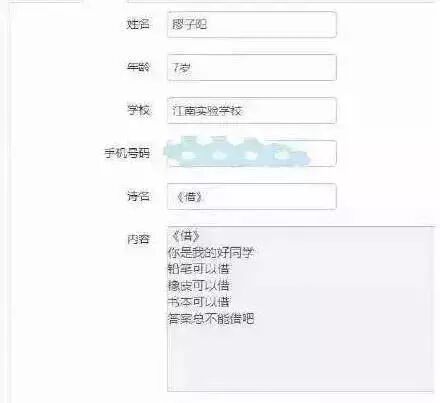Click the empty lower area of 内容 textarea
440x403 pixels.
tap(301, 358)
